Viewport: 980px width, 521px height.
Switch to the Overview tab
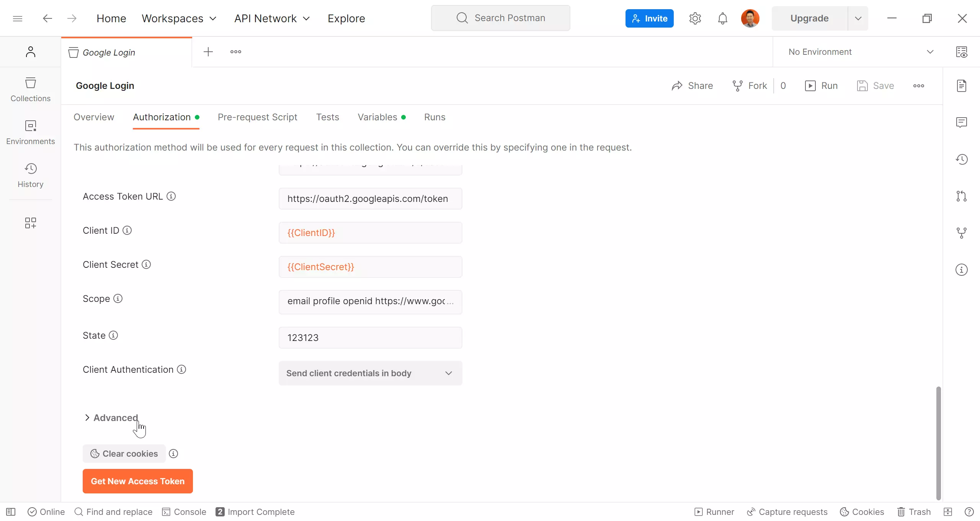[x=94, y=117]
